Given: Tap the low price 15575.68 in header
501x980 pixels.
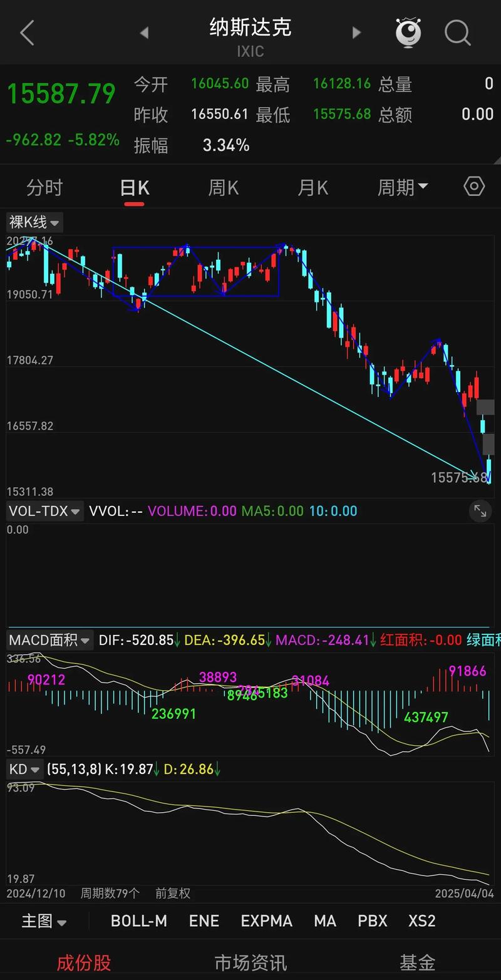Looking at the screenshot, I should [342, 114].
